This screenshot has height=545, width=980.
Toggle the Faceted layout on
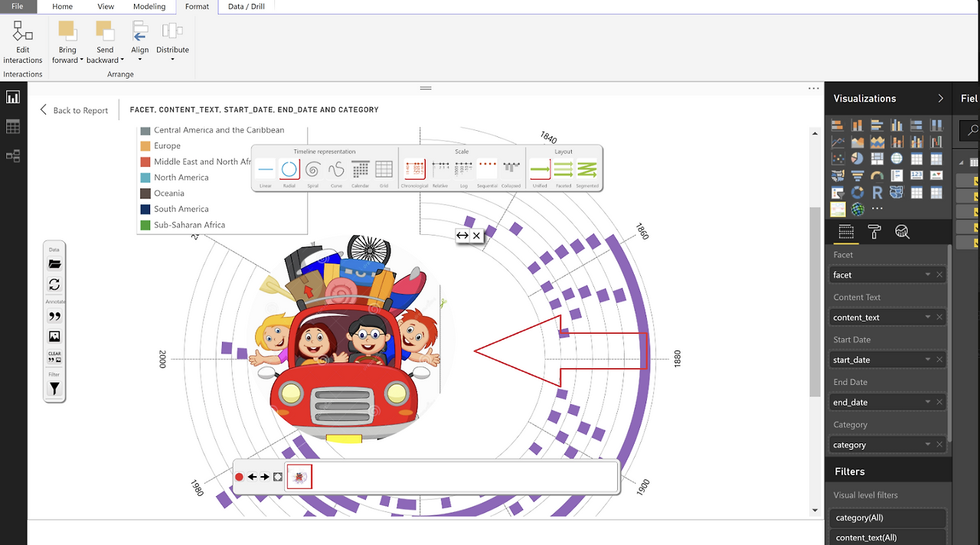563,169
